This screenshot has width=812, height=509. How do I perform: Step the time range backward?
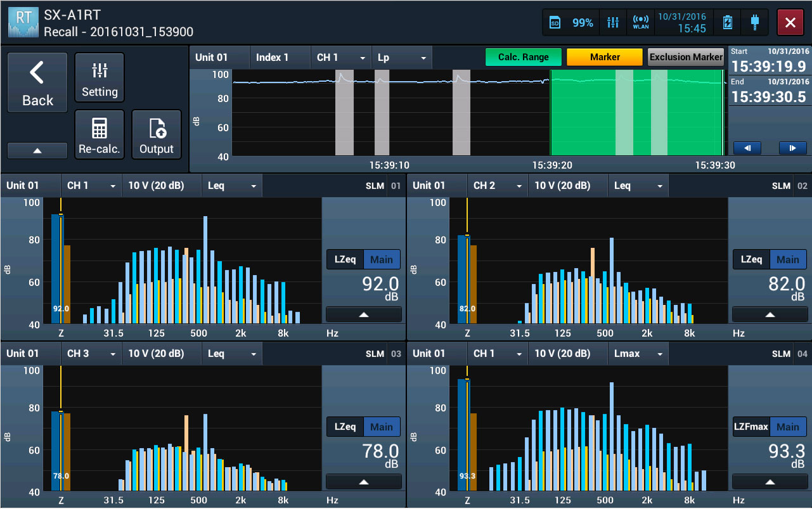[747, 148]
